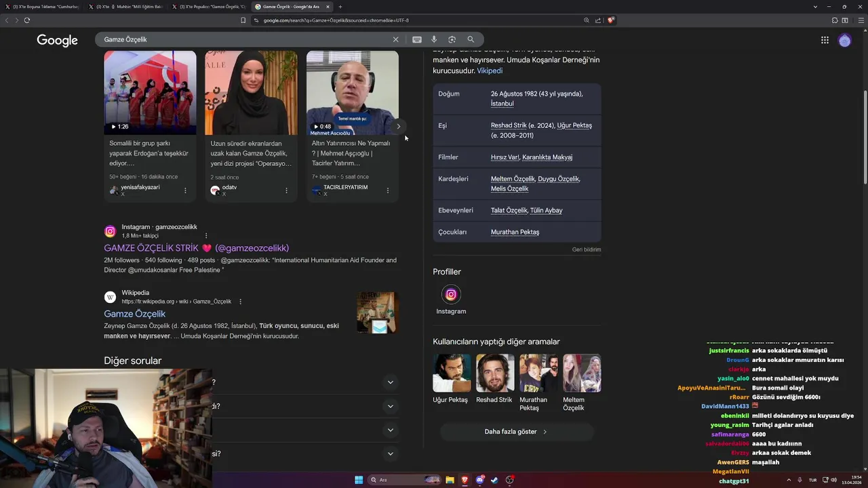The image size is (868, 488).
Task: Expand the fourth Diğer sorular question
Action: pyautogui.click(x=390, y=453)
